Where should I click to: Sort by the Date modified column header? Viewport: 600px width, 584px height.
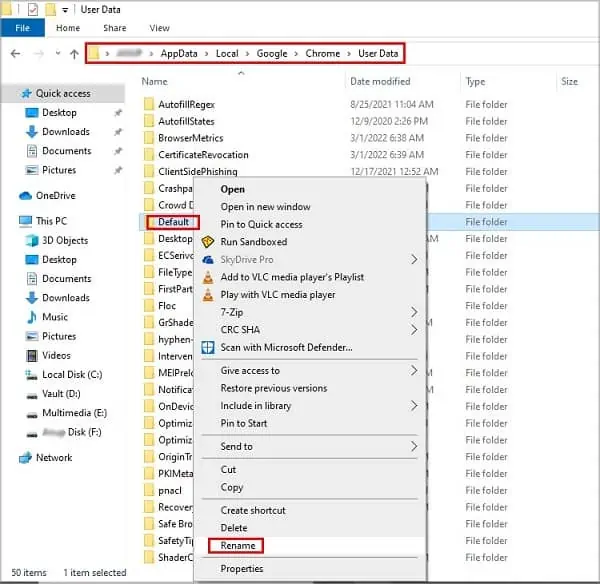[380, 82]
